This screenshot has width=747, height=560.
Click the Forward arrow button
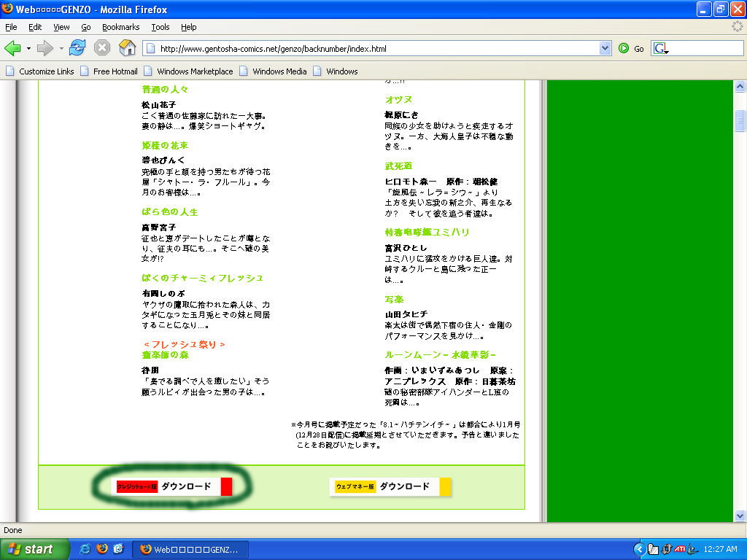pos(45,48)
